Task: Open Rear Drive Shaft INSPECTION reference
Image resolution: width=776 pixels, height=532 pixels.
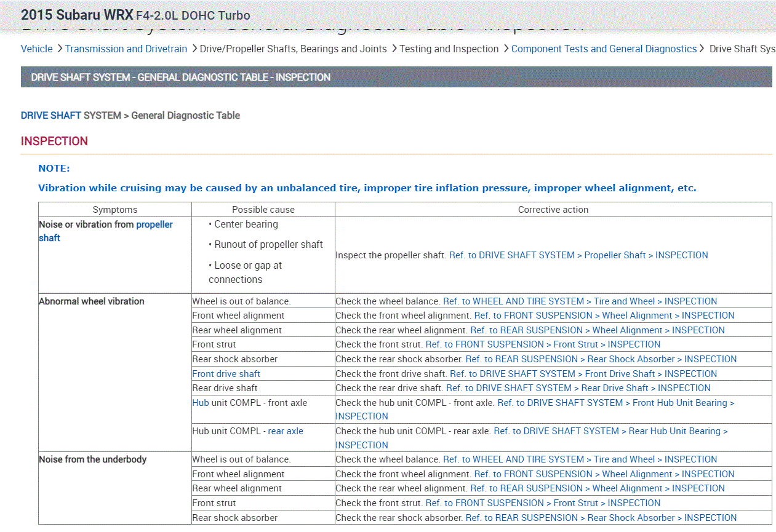Action: [x=578, y=388]
